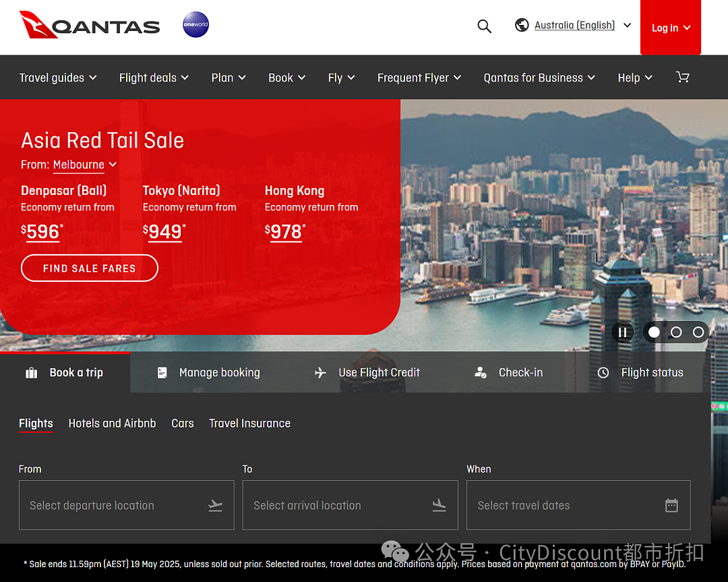Click the Use Flight Credit plane icon
The height and width of the screenshot is (582, 728).
[x=320, y=372]
